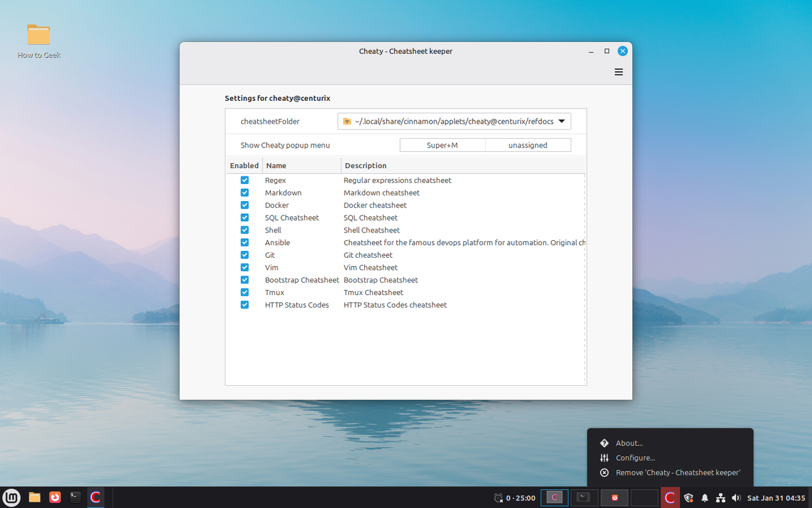812x508 pixels.
Task: Uncheck the Docker cheatsheet
Action: click(x=244, y=205)
